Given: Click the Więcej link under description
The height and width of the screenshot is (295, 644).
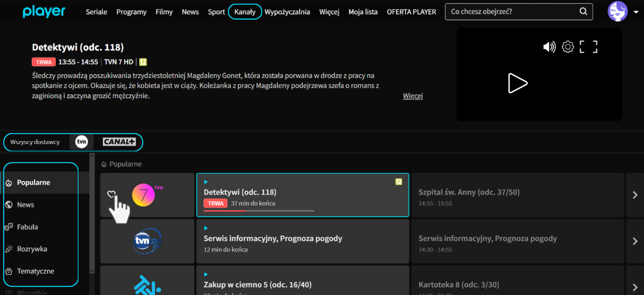Looking at the screenshot, I should click(x=413, y=96).
